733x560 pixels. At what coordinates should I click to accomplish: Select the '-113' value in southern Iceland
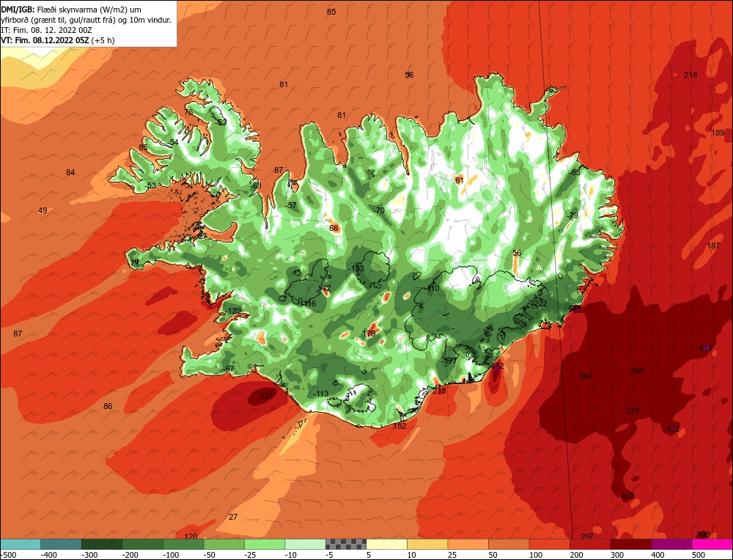click(x=321, y=394)
